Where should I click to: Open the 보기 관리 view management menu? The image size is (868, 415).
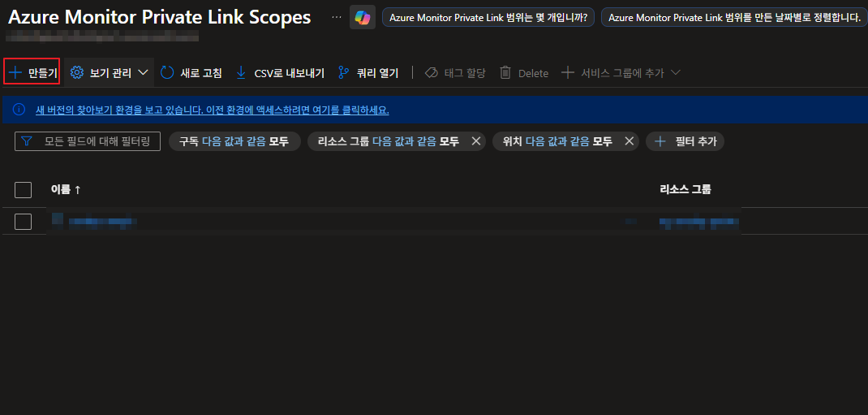pos(109,72)
